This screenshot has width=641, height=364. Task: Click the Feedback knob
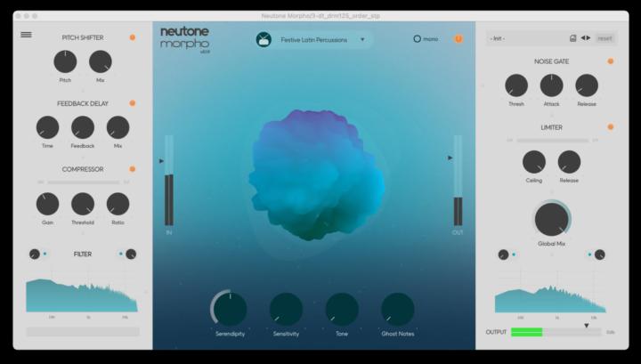coord(83,127)
